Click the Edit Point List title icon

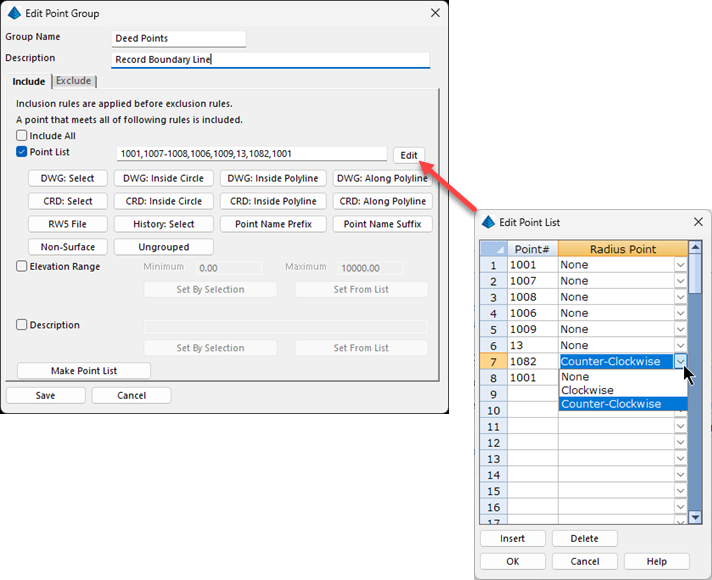(x=489, y=222)
